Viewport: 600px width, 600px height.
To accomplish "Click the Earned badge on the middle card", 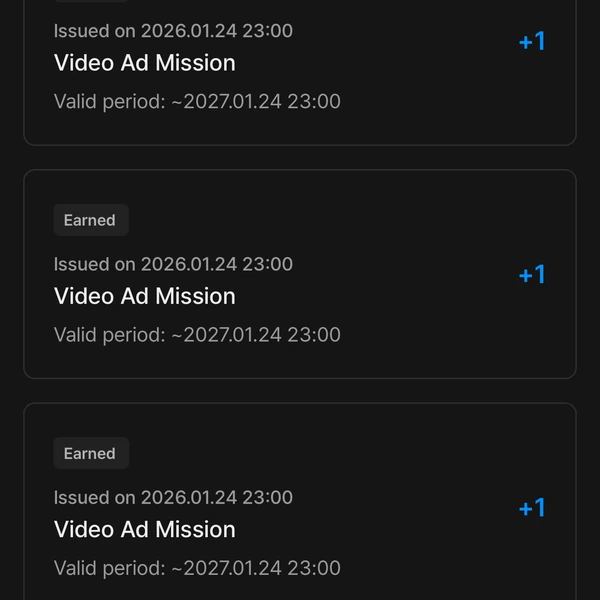I will [x=90, y=220].
